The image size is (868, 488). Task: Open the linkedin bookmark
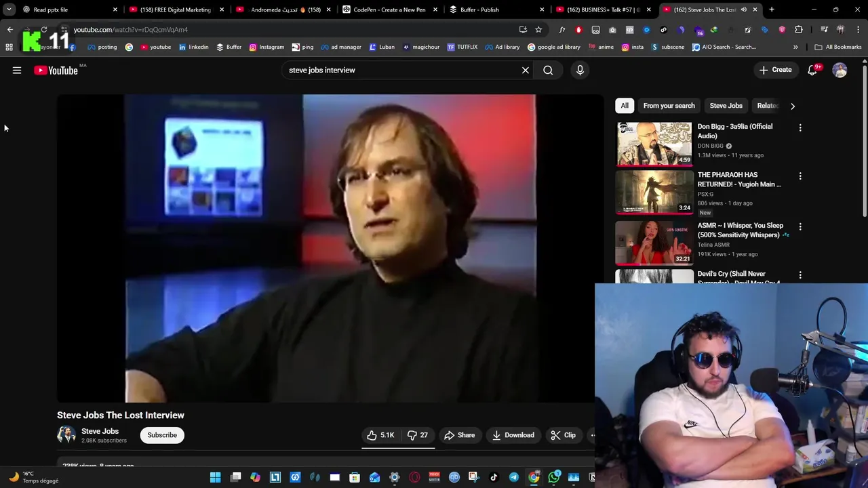click(x=193, y=47)
